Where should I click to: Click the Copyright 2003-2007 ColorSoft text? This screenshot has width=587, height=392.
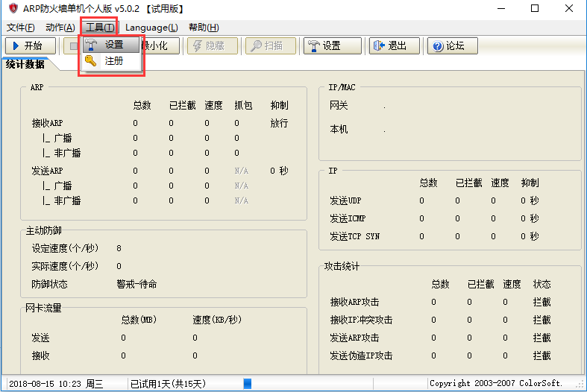[x=496, y=383]
